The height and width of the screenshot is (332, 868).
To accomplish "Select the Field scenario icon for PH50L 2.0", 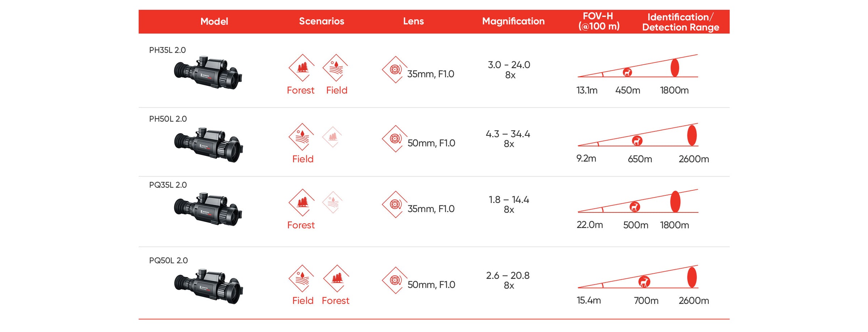I will coord(302,137).
